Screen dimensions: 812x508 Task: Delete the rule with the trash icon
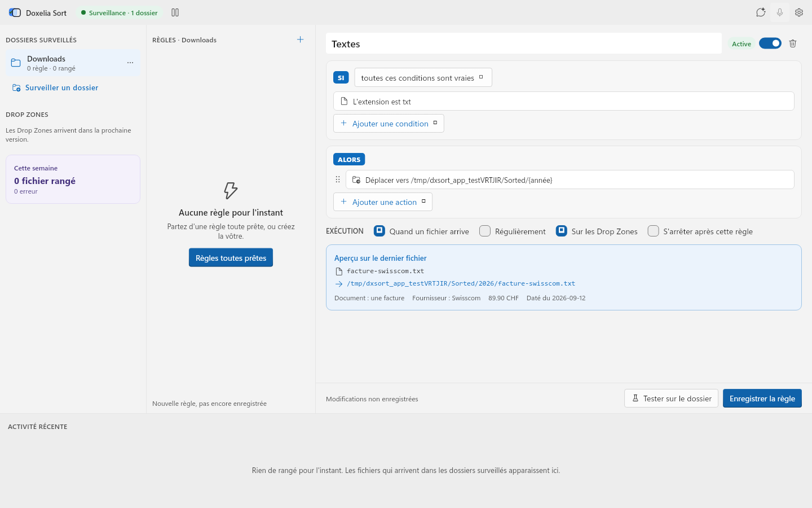click(793, 43)
